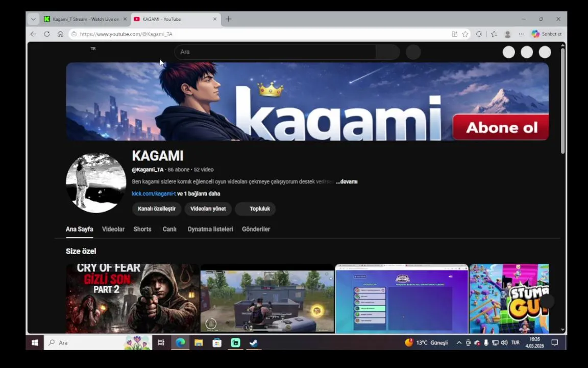The image size is (588, 368).
Task: Click the round voice search button
Action: point(413,52)
